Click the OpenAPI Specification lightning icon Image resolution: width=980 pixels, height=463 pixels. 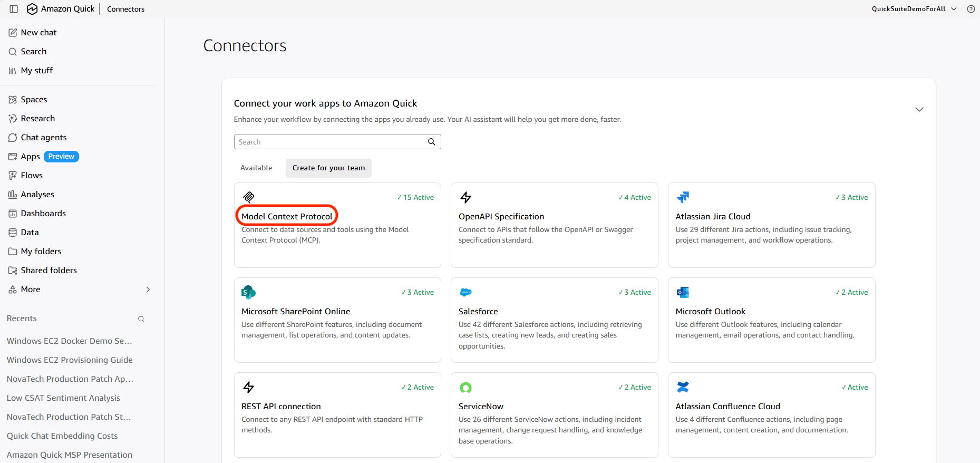[x=465, y=197]
